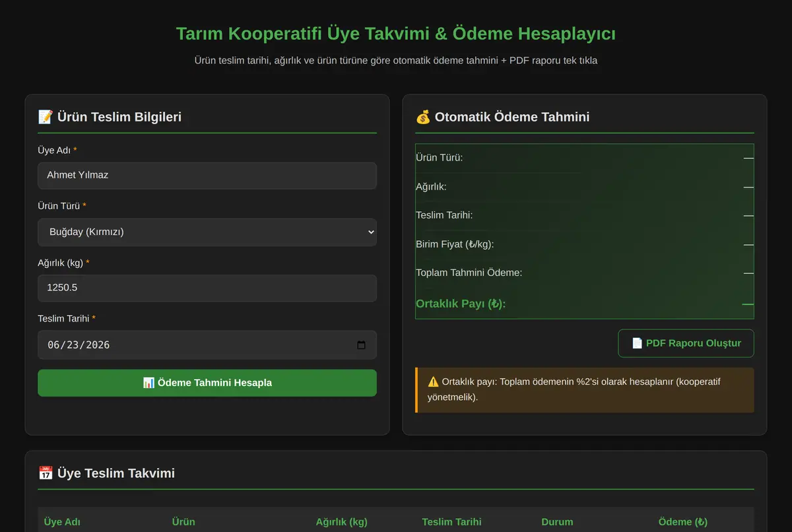Click the calendar icon beside Üye Teslim Takvimi
This screenshot has width=792, height=532.
coord(45,473)
